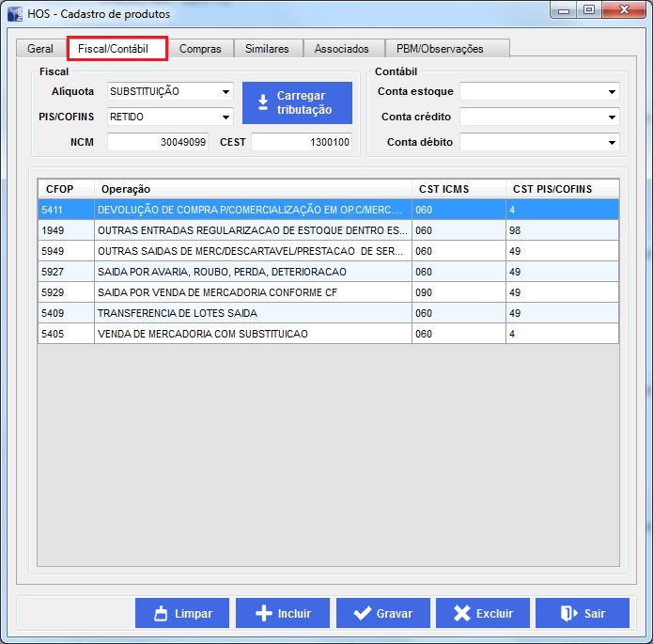Click the HOS application icon in title bar
The width and height of the screenshot is (653, 644).
point(14,13)
